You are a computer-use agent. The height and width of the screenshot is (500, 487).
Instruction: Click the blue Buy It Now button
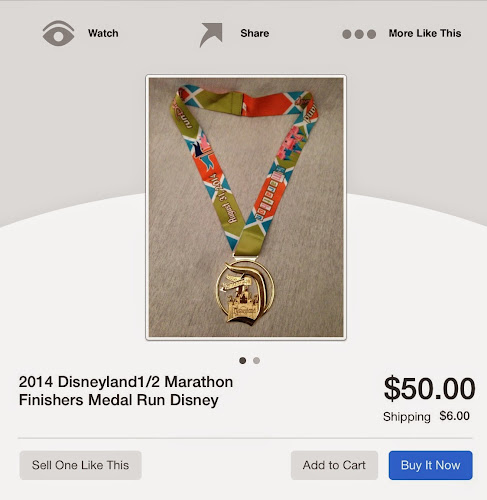point(430,465)
